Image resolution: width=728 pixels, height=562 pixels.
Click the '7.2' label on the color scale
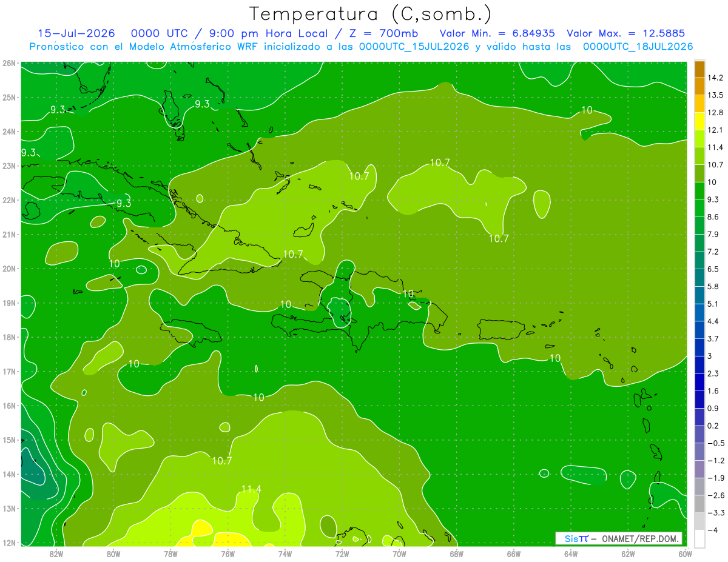(713, 251)
